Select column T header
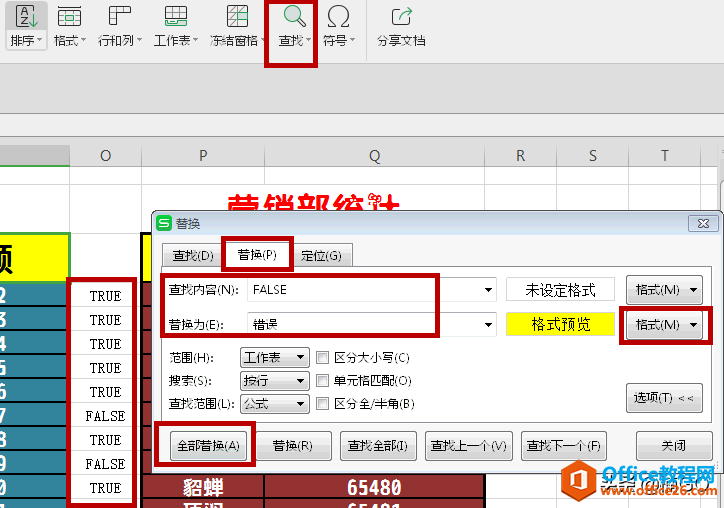 [x=664, y=156]
